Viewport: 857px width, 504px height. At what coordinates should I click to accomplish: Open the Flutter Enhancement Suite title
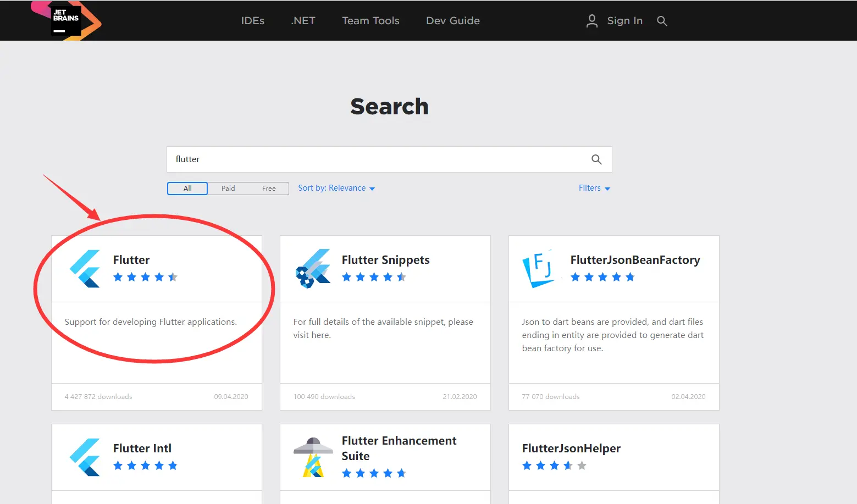399,448
